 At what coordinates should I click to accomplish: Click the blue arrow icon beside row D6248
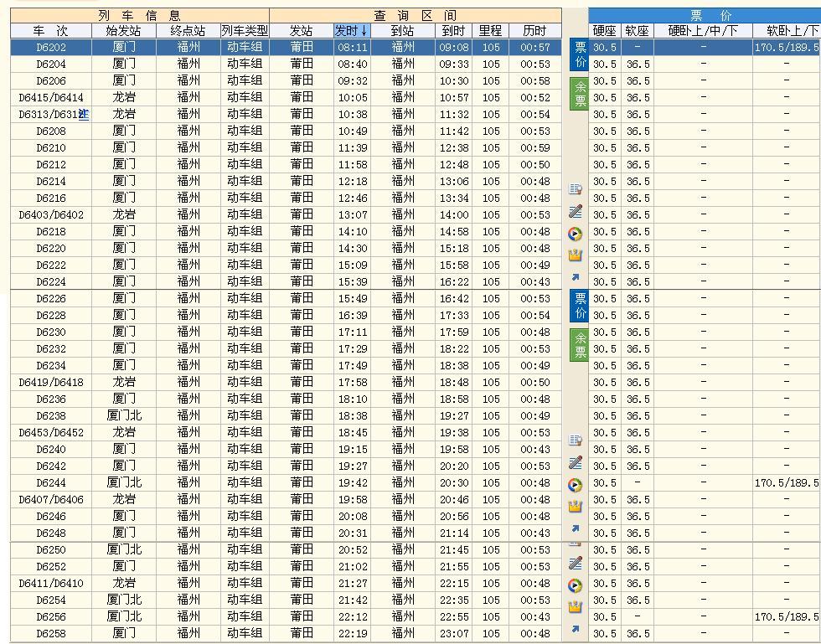(x=575, y=528)
